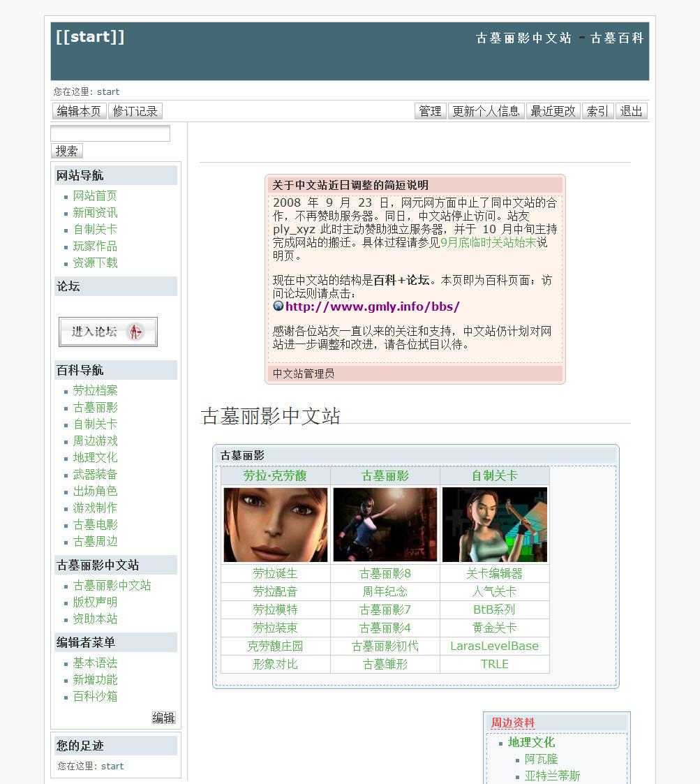The width and height of the screenshot is (700, 784).
Task: Open 更新个人信息 profile update
Action: 486,111
